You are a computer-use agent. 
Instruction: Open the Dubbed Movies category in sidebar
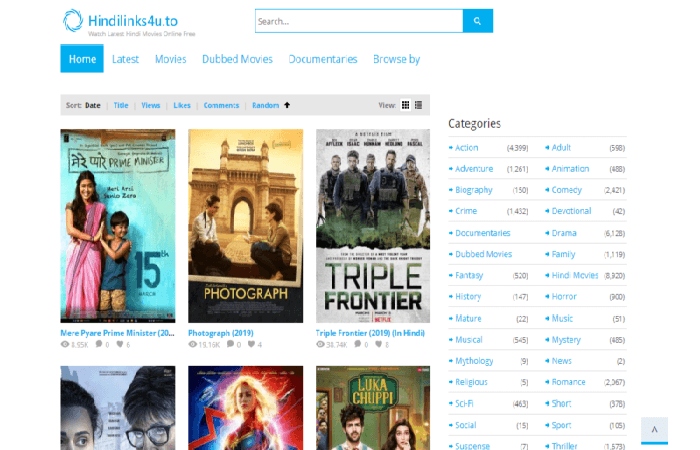483,254
